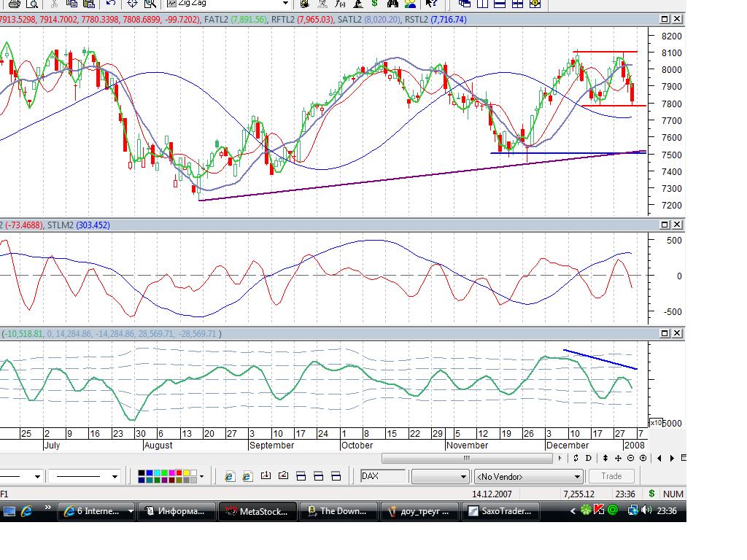The width and height of the screenshot is (747, 560).
Task: Click the layout icon labeled 1
Action: pos(266,475)
